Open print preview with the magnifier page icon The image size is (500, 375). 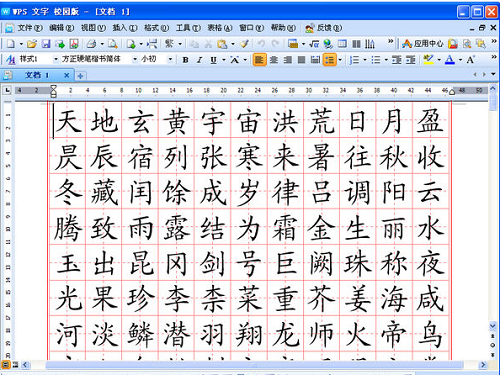point(113,44)
